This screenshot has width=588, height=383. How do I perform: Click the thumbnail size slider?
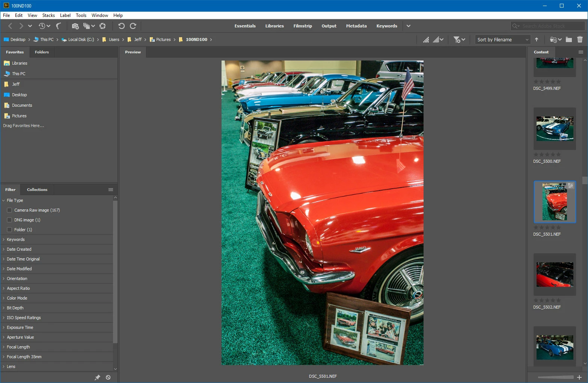555,377
